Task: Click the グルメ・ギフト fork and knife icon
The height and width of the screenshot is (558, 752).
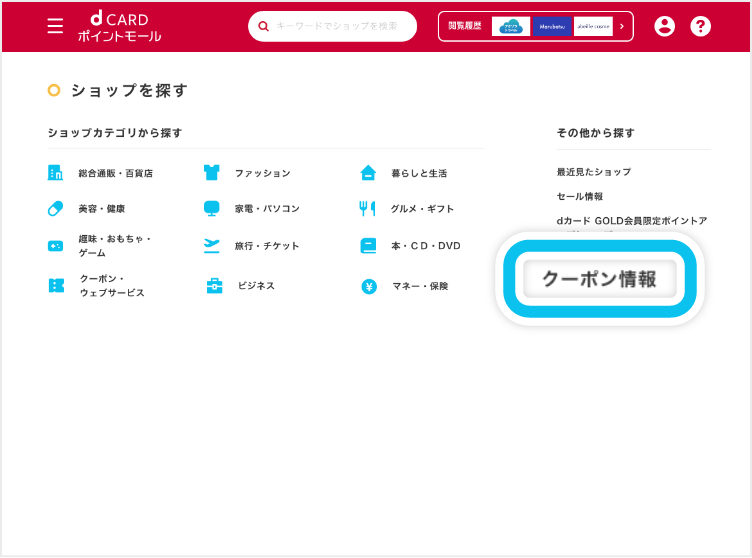Action: (367, 208)
